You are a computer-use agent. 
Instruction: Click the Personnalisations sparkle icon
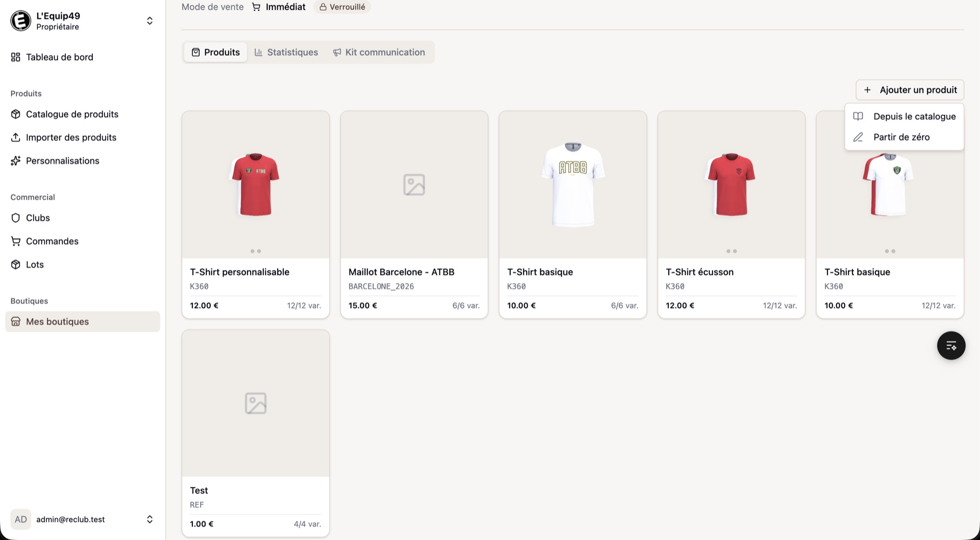[16, 161]
